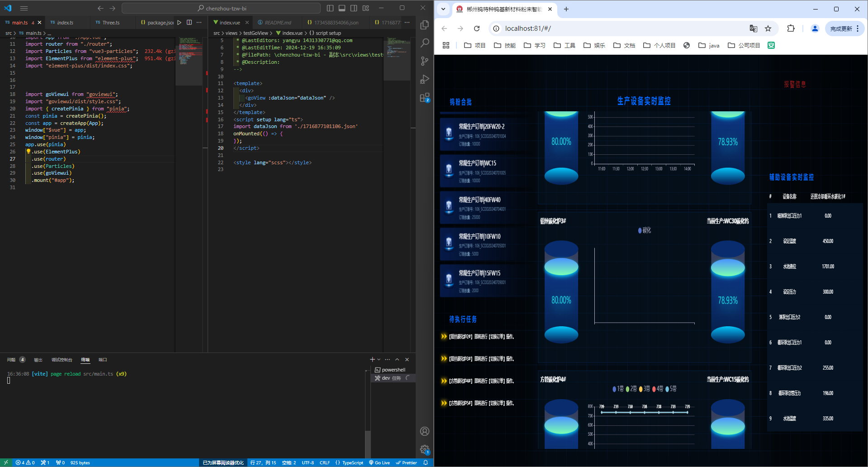The width and height of the screenshot is (868, 467).
Task: Split the main.ts editor to the right
Action: click(189, 22)
